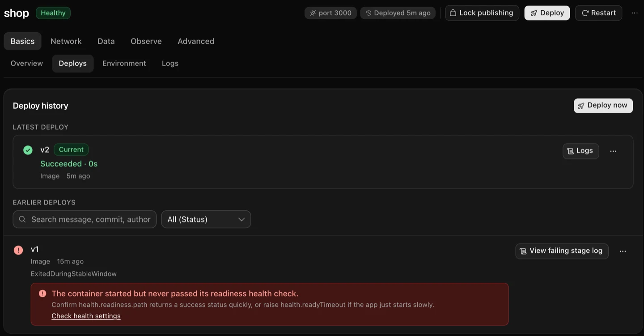Click the container readiness health check error message
644x336 pixels.
tap(175, 293)
